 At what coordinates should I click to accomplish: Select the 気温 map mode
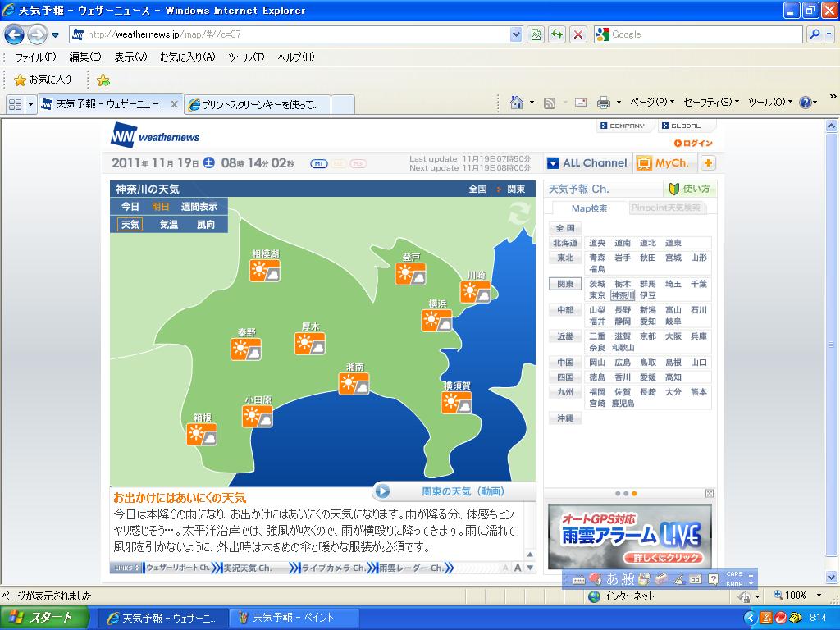[169, 225]
